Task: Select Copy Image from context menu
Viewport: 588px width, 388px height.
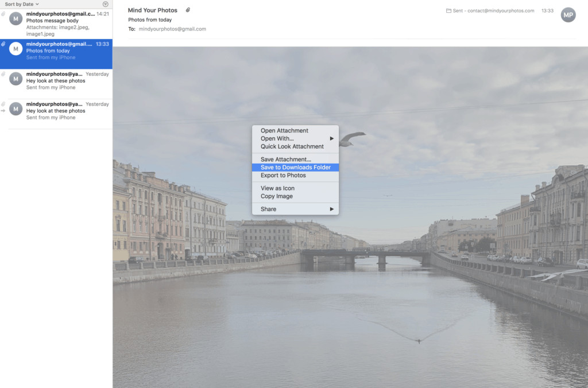Action: pos(296,196)
